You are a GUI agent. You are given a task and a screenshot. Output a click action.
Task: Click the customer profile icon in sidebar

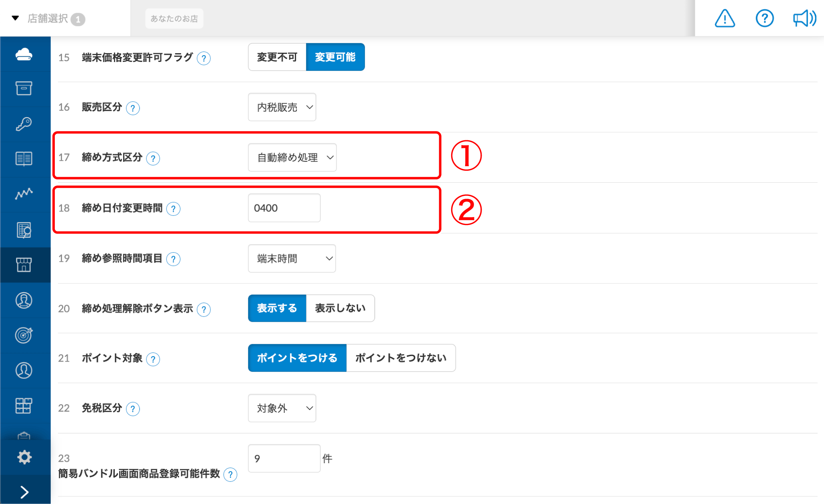coord(25,301)
